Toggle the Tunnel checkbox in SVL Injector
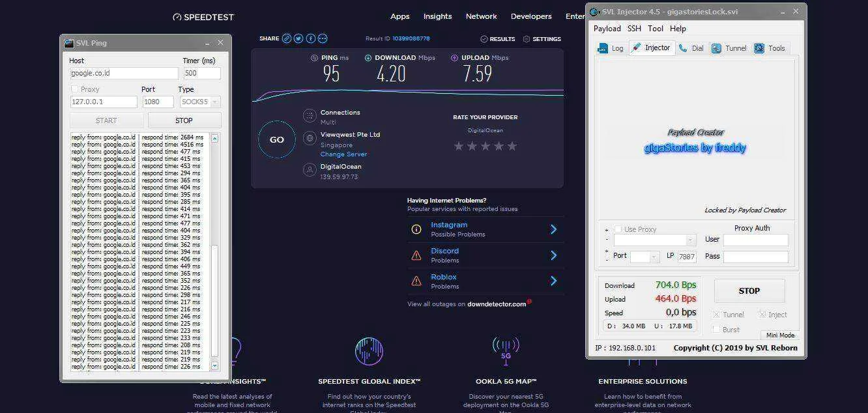This screenshot has height=413, width=868. [716, 315]
